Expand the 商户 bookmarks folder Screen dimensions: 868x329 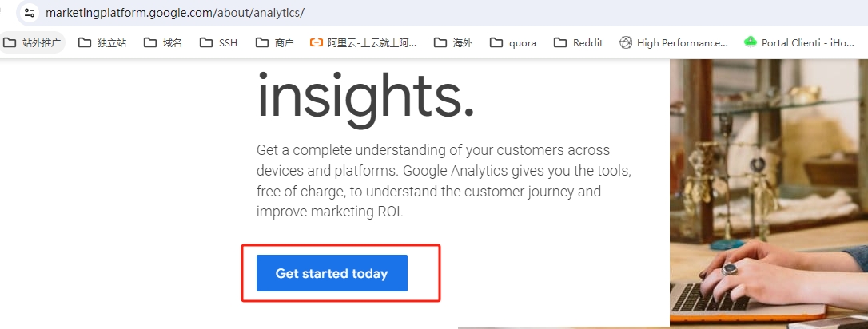(274, 42)
